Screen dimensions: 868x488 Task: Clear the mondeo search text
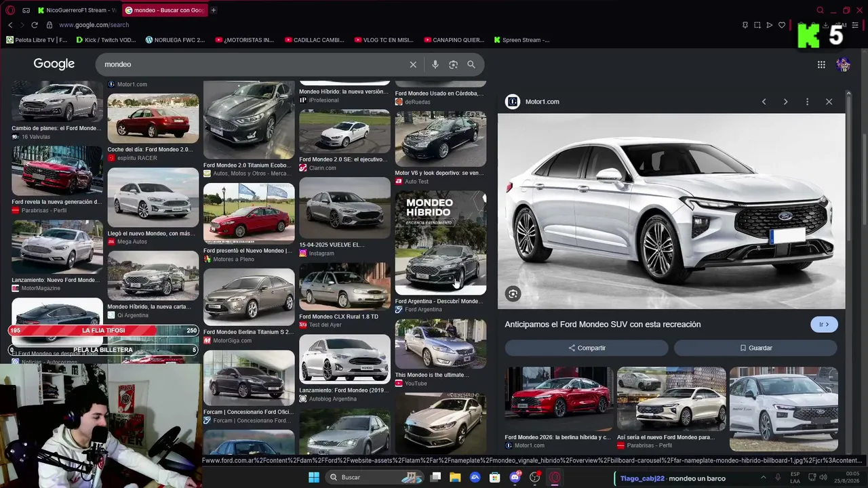(x=413, y=64)
